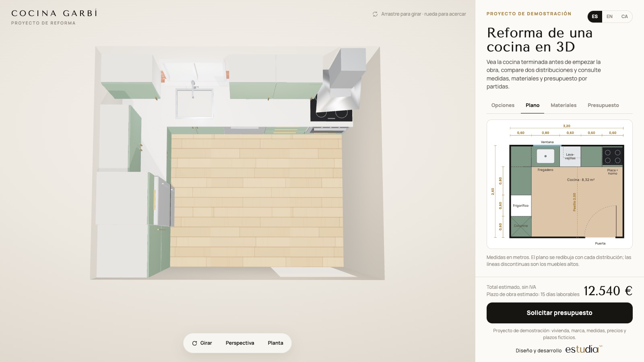Show the Presupuesto tab
The image size is (644, 362).
(603, 105)
